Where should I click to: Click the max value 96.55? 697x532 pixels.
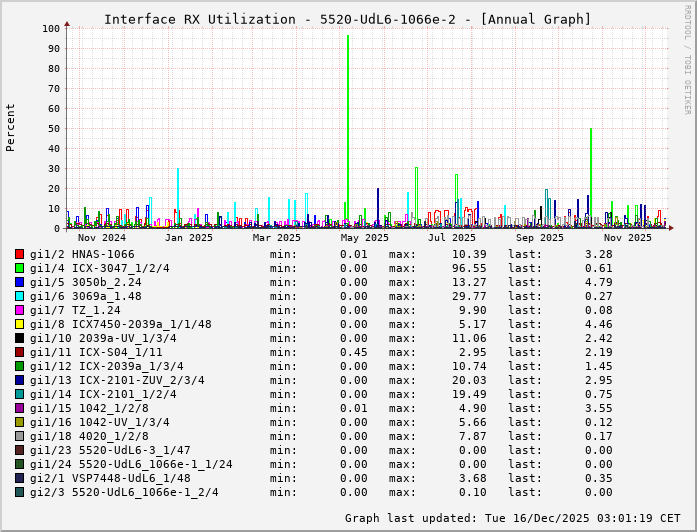[469, 268]
